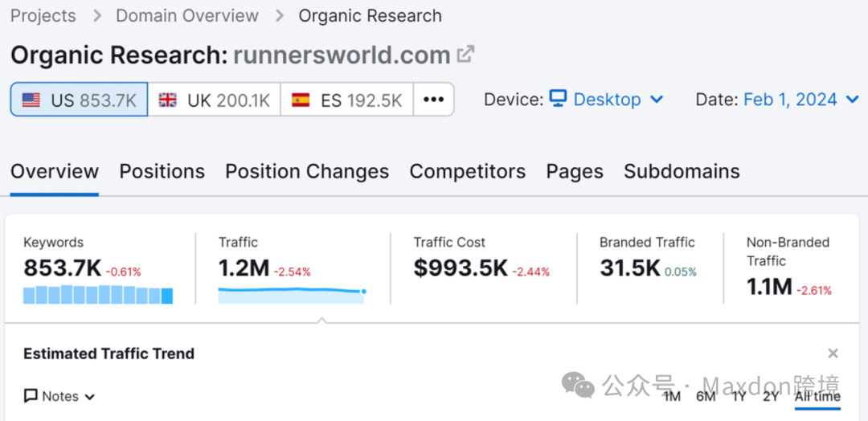Click the Non-Branded Traffic 1.1M value
868x421 pixels.
coord(769,287)
